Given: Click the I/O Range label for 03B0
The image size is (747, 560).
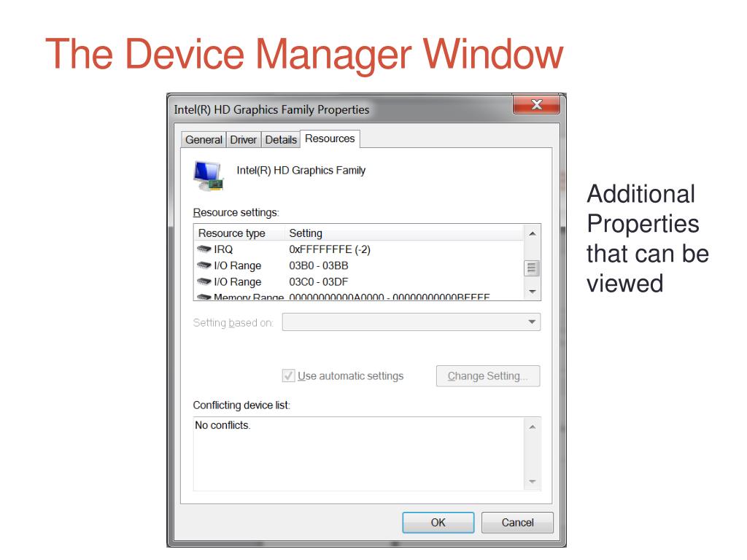Looking at the screenshot, I should coord(237,265).
